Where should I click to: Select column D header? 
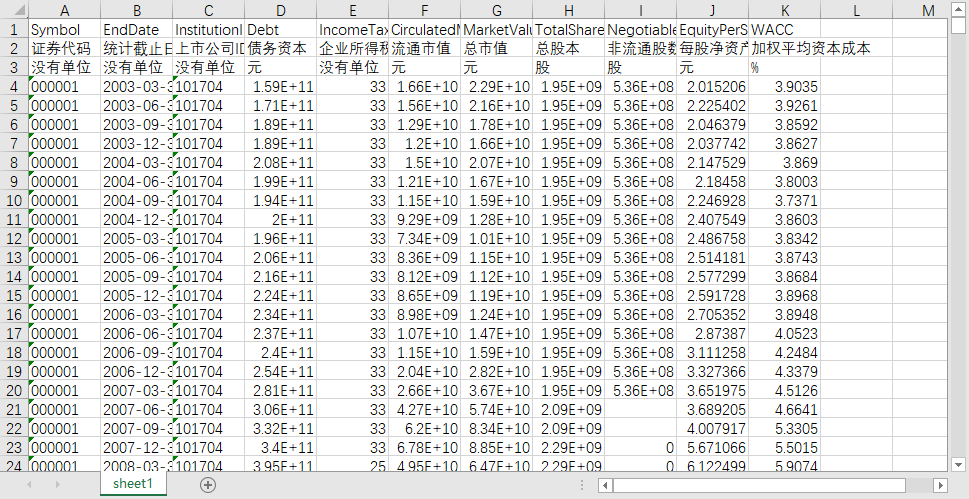pos(281,10)
